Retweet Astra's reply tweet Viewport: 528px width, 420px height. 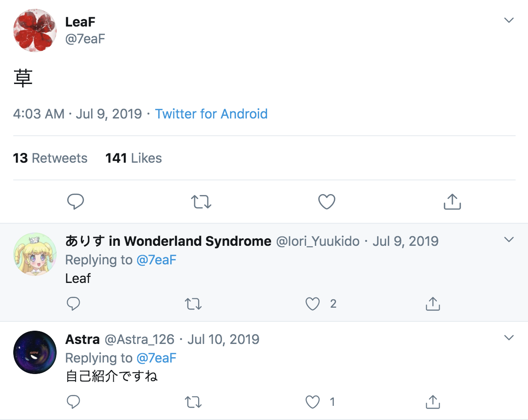click(x=193, y=402)
